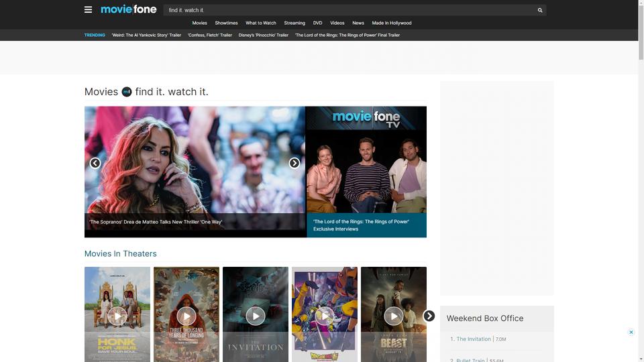This screenshot has width=644, height=362.
Task: Play the Dragon Ball Super trailer
Action: coord(325,316)
